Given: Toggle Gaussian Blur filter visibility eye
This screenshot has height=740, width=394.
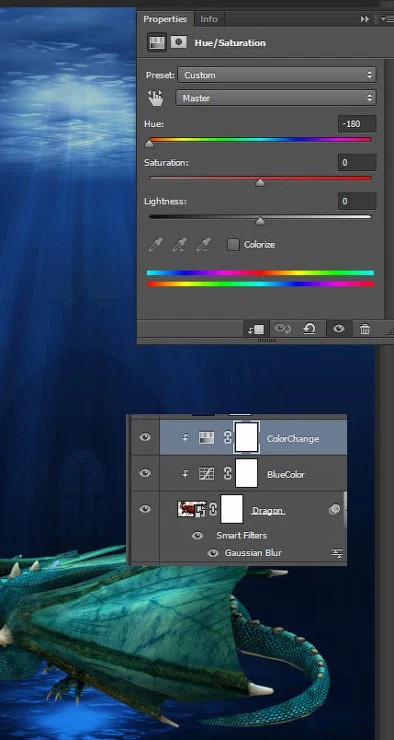Looking at the screenshot, I should click(x=213, y=553).
